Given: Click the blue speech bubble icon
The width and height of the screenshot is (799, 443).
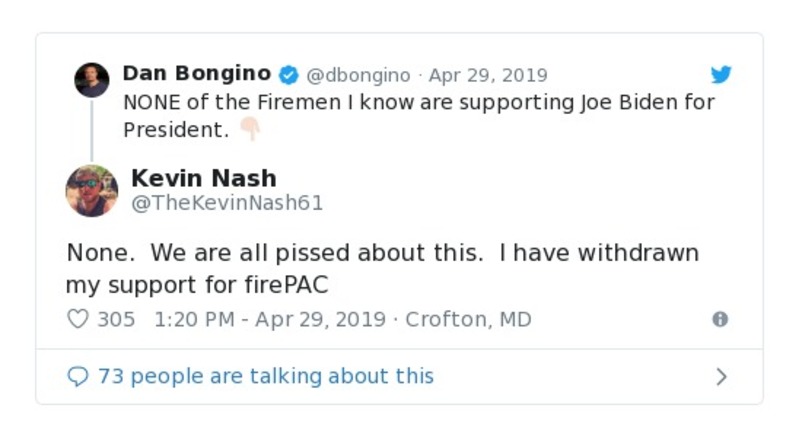Looking at the screenshot, I should click(x=78, y=377).
